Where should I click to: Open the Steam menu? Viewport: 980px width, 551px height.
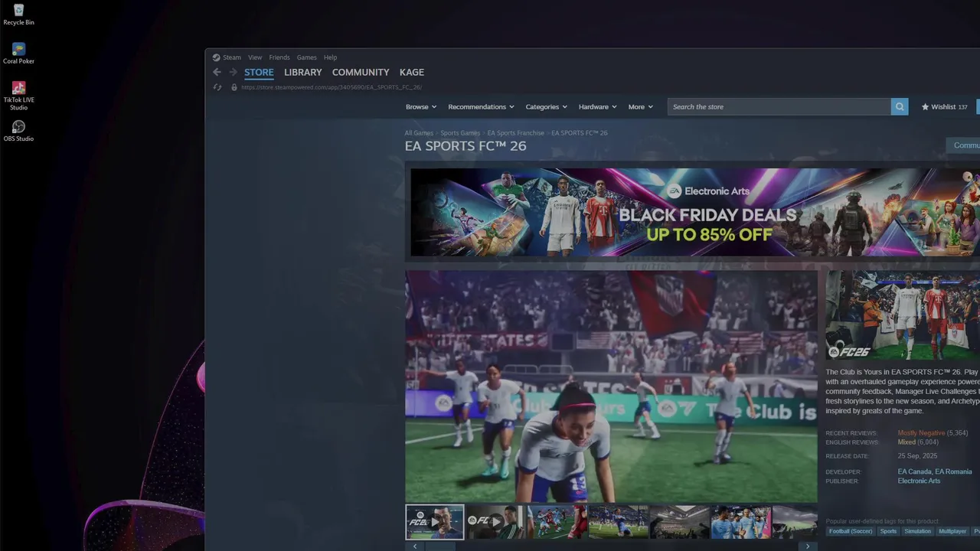tap(232, 57)
